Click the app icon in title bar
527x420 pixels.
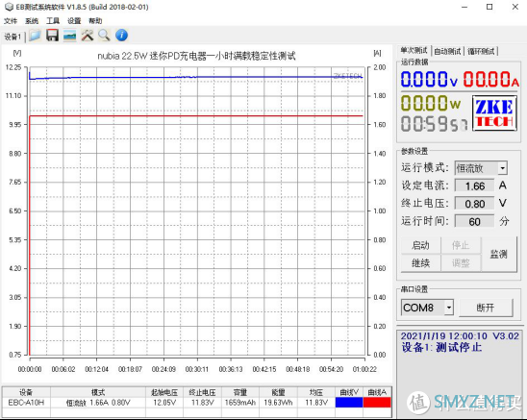pyautogui.click(x=9, y=7)
